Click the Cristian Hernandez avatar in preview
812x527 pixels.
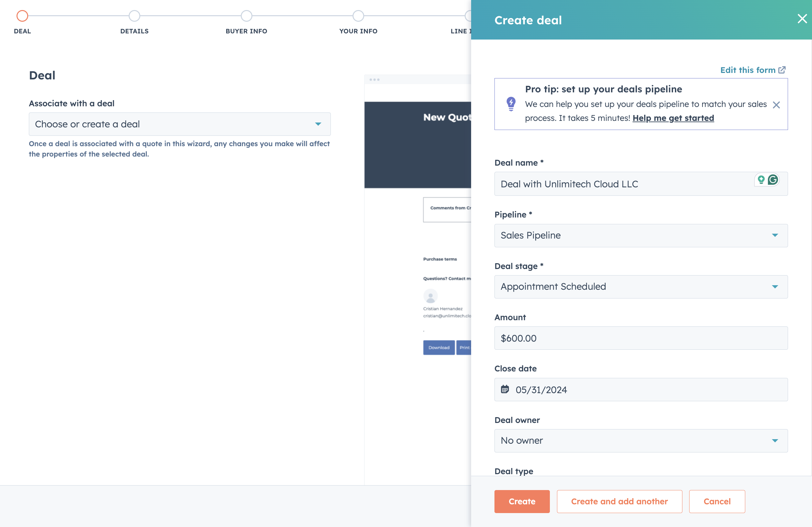coord(430,296)
